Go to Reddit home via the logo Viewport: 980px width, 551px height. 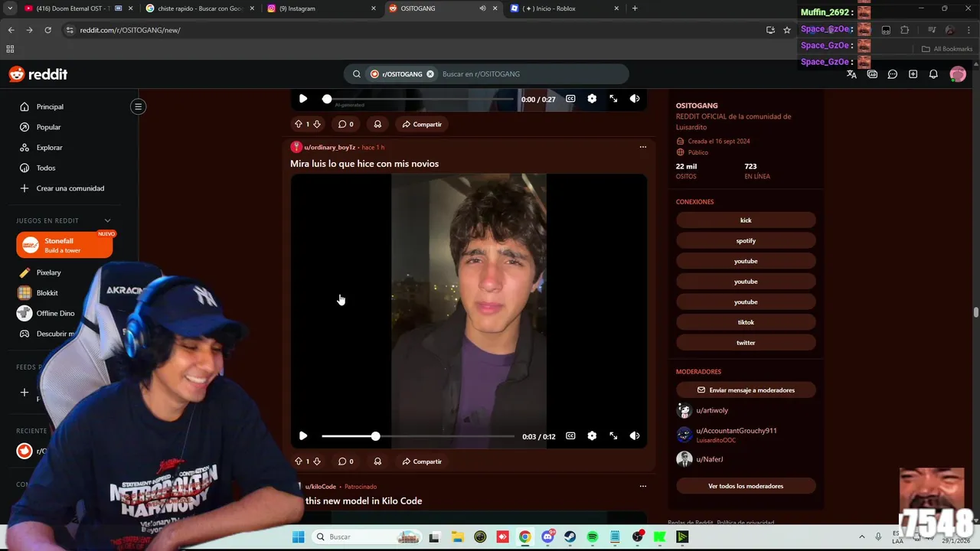tap(38, 74)
